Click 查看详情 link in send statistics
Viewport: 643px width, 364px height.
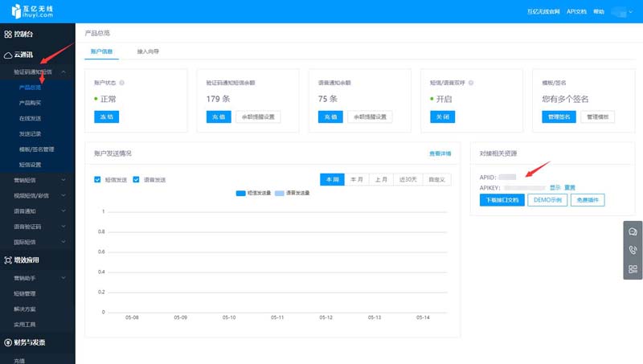[x=440, y=153]
